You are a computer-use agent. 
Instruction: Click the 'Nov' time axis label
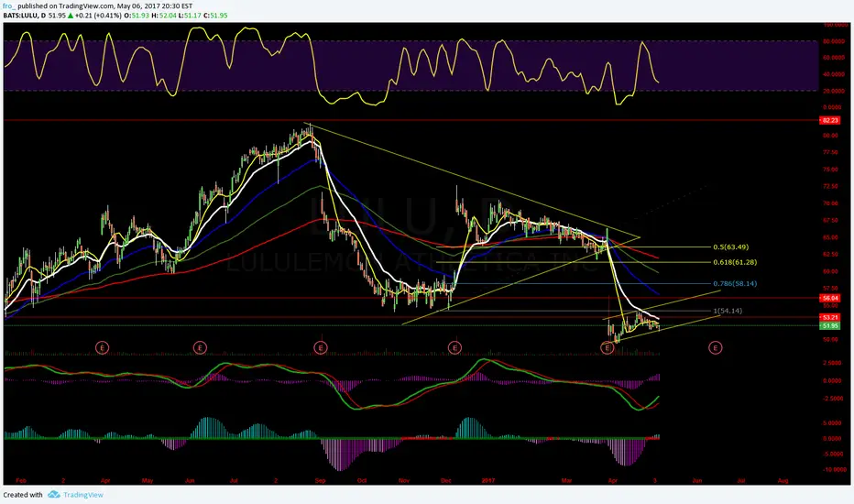coord(403,480)
